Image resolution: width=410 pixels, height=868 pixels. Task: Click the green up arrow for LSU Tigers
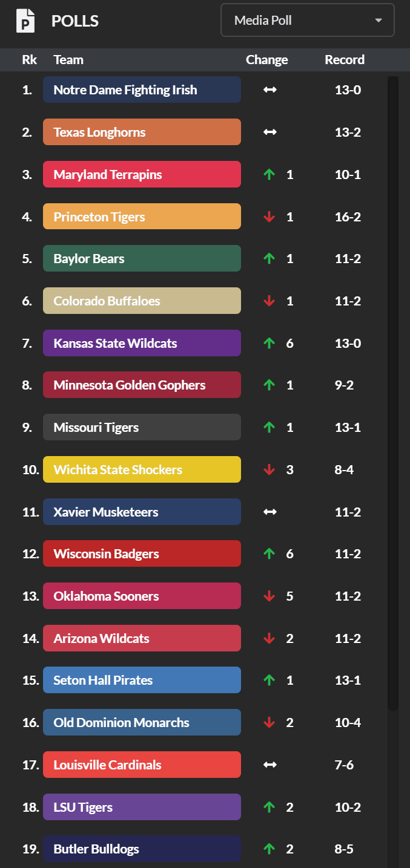(269, 807)
